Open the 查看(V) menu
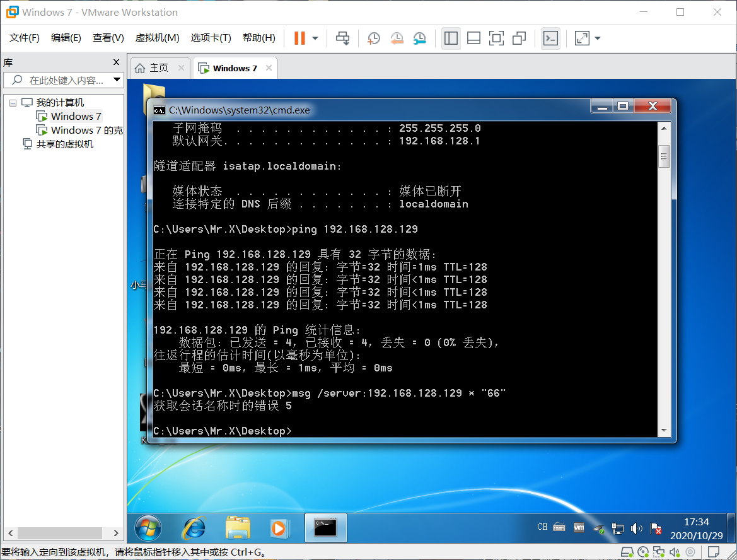 click(108, 38)
